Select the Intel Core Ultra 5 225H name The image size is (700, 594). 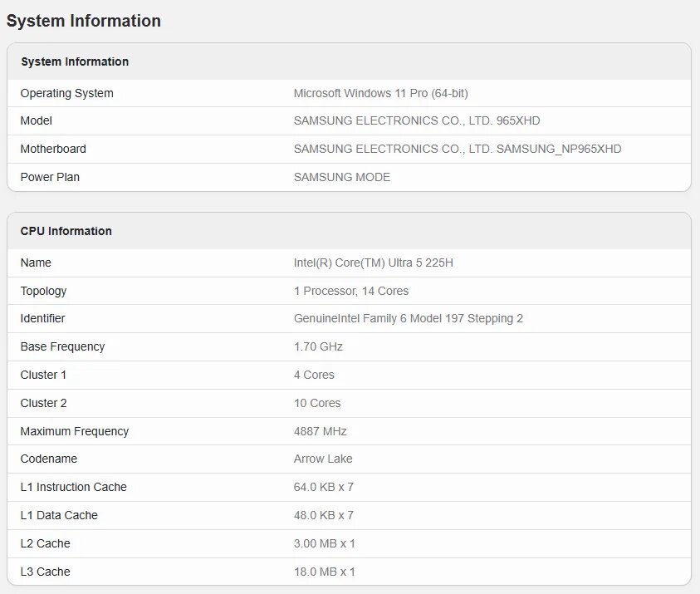pyautogui.click(x=373, y=263)
